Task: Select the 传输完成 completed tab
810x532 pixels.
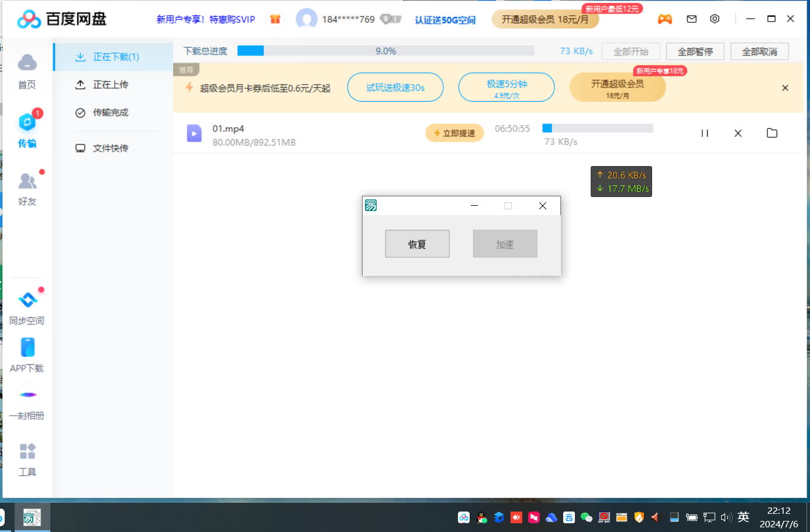Action: [x=110, y=113]
